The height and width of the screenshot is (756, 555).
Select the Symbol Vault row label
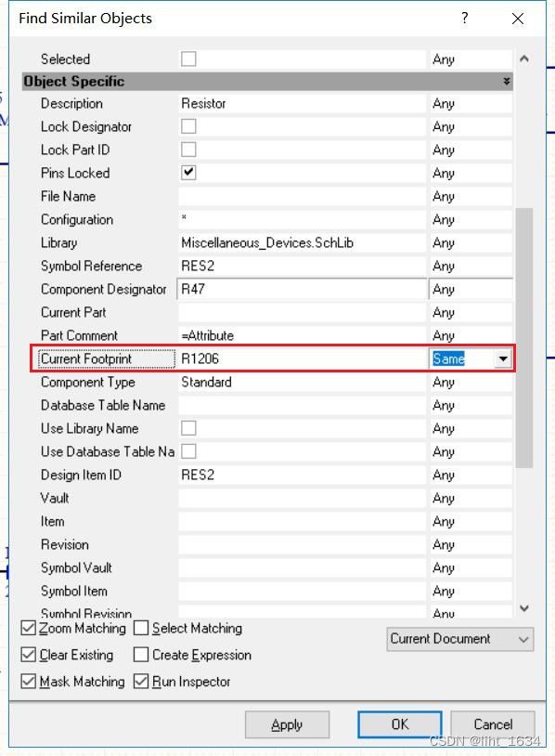(76, 568)
